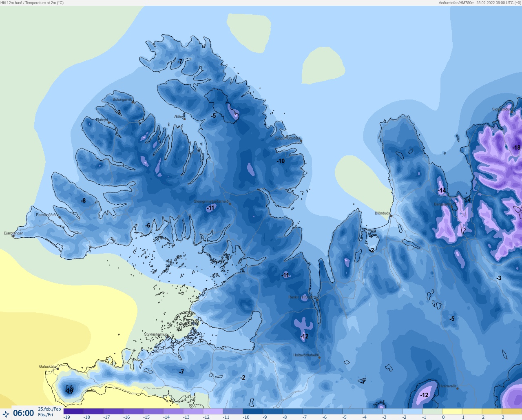Select the Patreksfjörður station label
The image size is (522, 420).
47,215
